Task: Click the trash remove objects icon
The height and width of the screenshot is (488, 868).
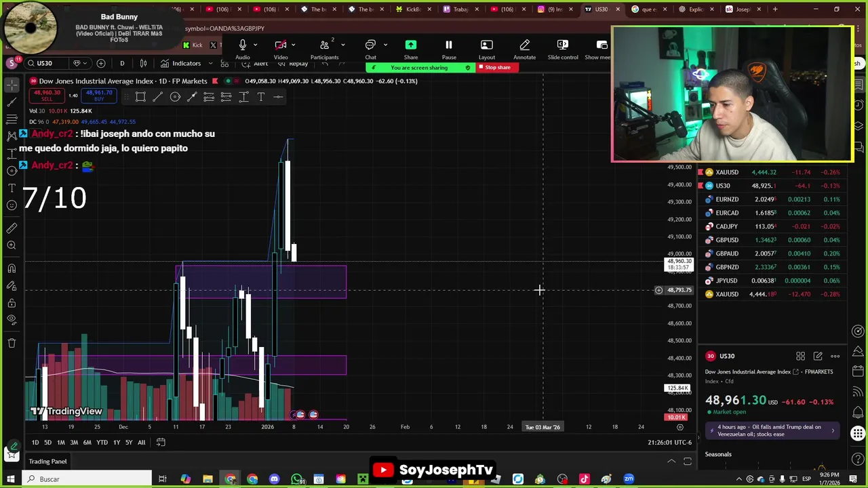Action: point(12,343)
